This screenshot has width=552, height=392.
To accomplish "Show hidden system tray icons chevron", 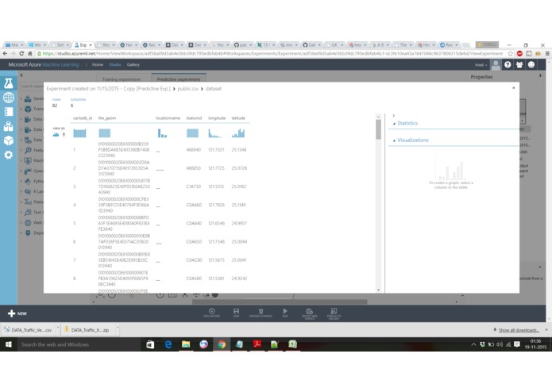I will coord(473,344).
